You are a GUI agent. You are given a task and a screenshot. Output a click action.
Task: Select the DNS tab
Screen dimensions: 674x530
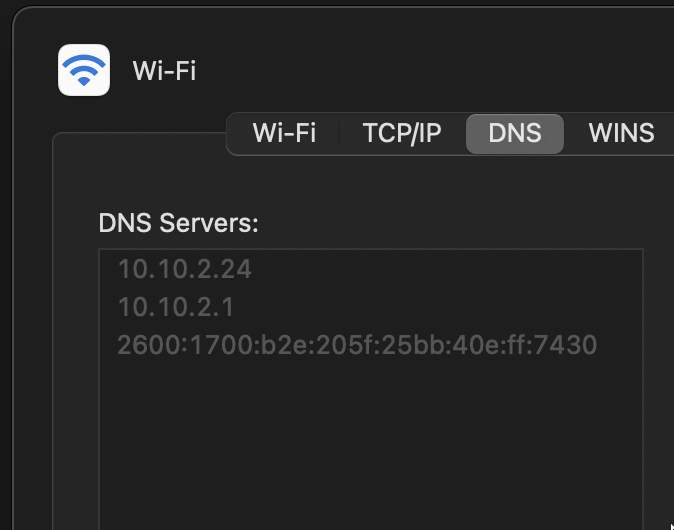515,134
